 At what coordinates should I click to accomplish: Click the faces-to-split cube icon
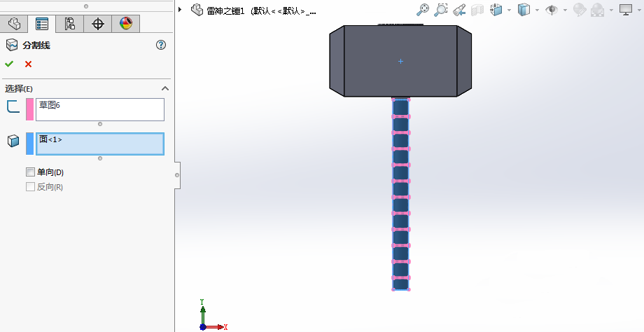click(13, 141)
